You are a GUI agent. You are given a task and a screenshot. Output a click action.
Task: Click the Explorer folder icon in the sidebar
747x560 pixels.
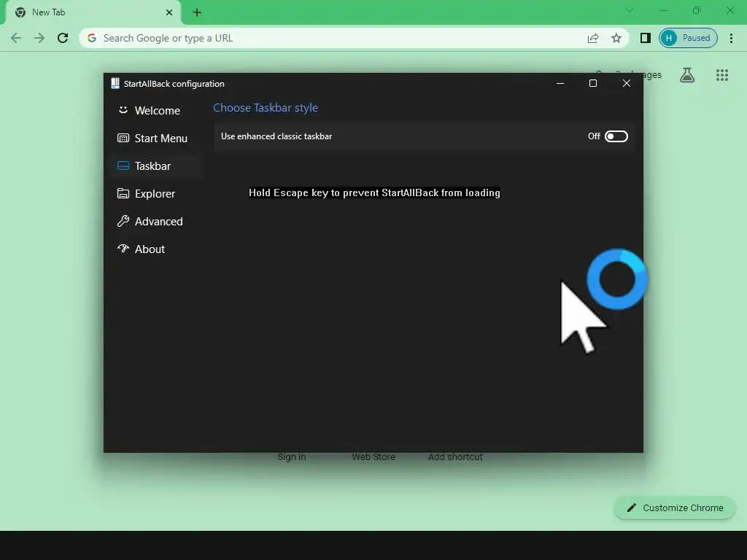click(123, 193)
